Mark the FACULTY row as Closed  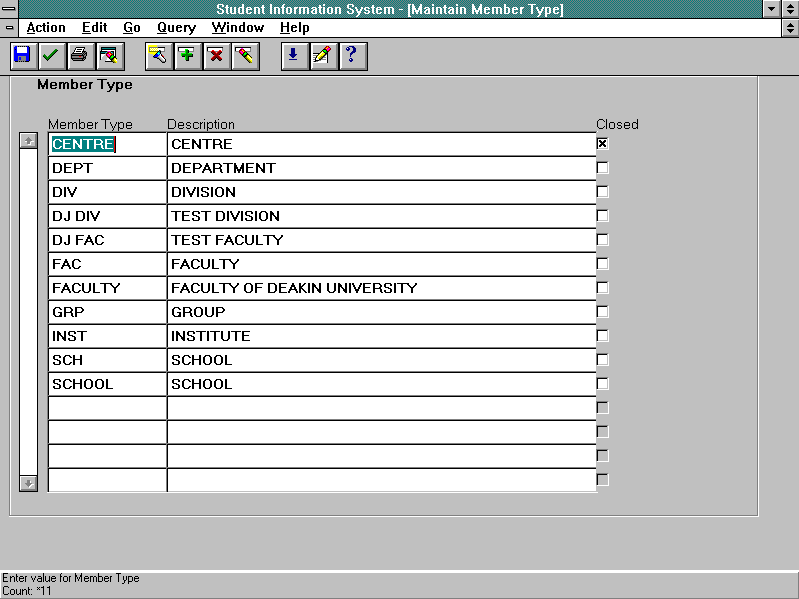point(602,288)
